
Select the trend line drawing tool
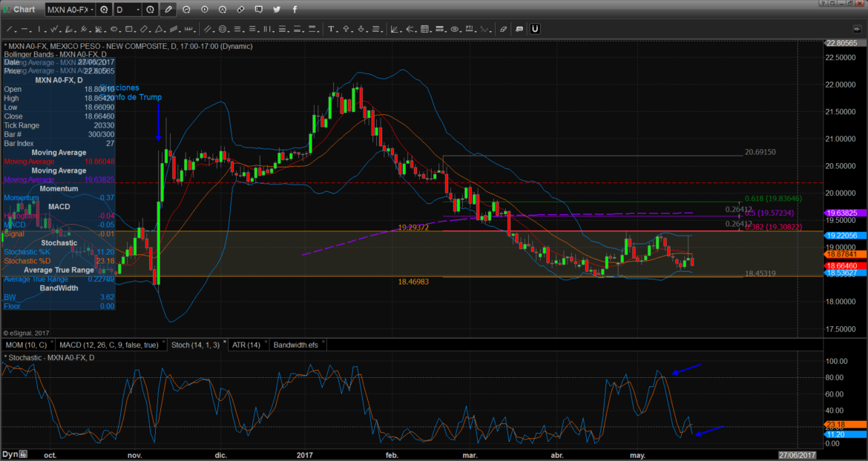[x=9, y=29]
